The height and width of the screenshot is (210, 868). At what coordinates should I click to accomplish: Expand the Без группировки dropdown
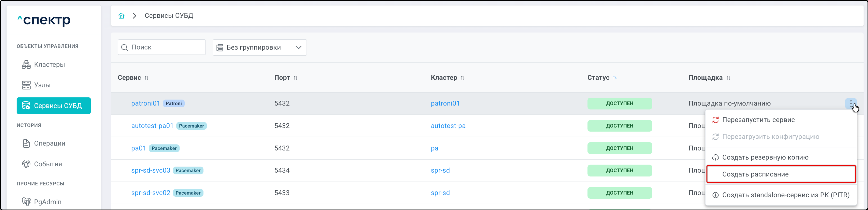pyautogui.click(x=260, y=48)
